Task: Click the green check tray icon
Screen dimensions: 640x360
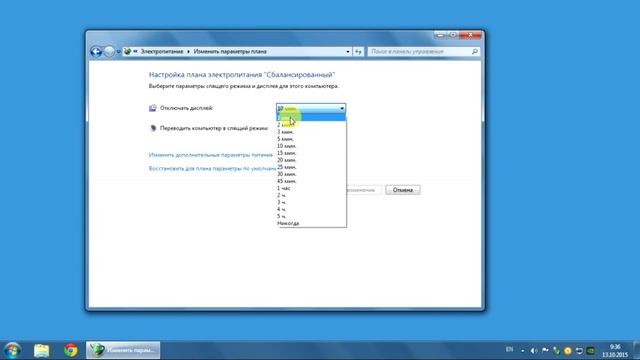Action: (x=556, y=351)
